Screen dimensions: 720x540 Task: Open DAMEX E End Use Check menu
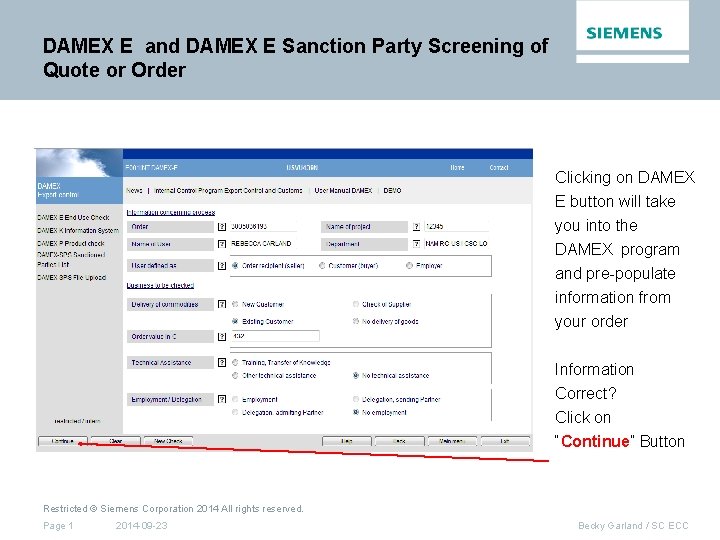[x=73, y=217]
